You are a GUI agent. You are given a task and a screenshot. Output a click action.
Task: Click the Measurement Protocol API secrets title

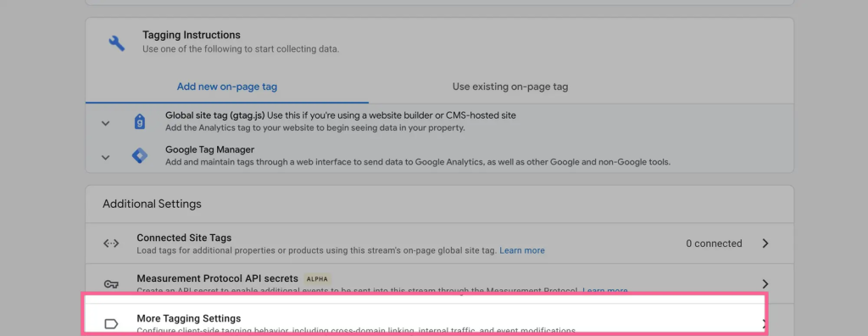(218, 278)
